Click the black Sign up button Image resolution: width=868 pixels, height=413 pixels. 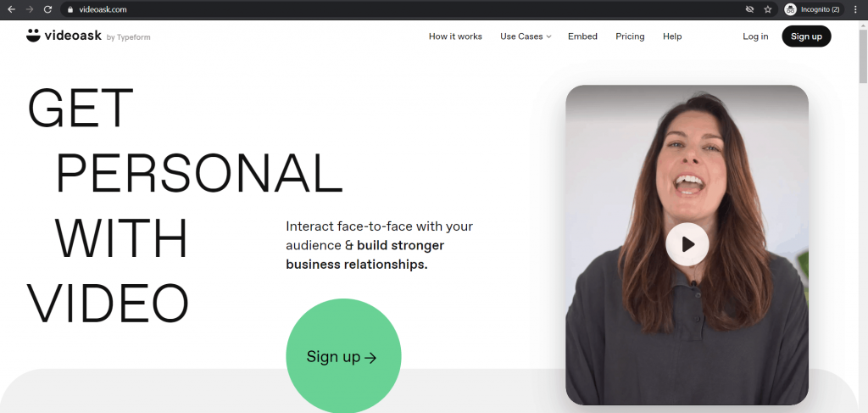pyautogui.click(x=806, y=36)
